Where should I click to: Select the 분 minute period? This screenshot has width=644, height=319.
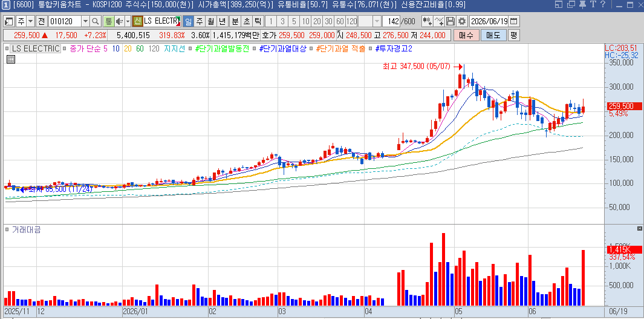tap(235, 21)
